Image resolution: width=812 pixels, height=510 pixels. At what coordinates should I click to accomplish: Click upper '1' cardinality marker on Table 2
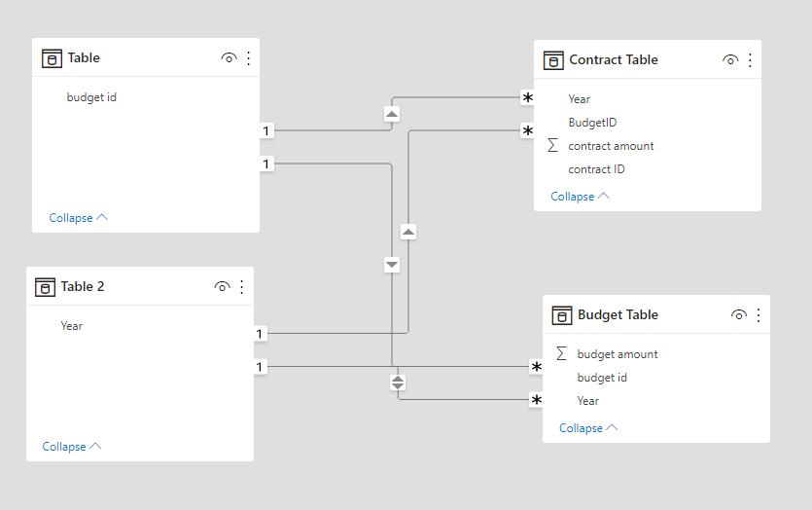261,334
